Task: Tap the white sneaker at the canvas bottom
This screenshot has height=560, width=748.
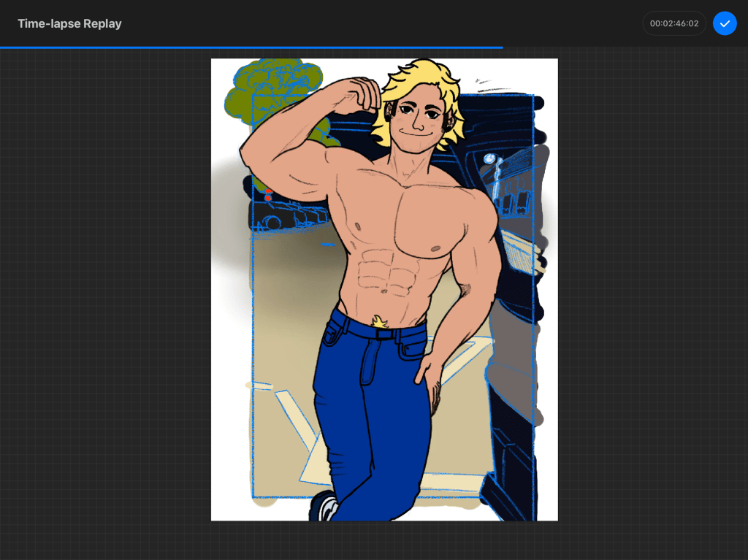Action: [327, 507]
